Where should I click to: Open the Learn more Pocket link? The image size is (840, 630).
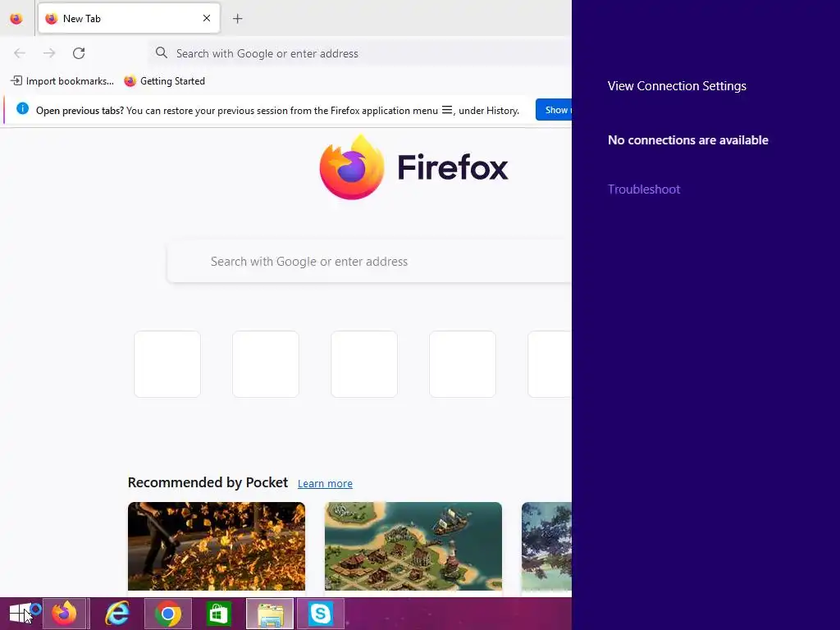325,484
